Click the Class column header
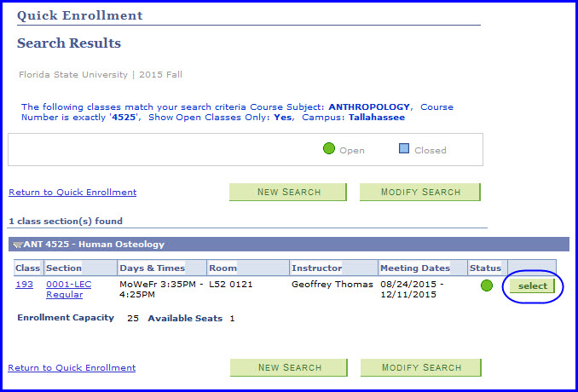This screenshot has height=392, width=578. tap(27, 268)
